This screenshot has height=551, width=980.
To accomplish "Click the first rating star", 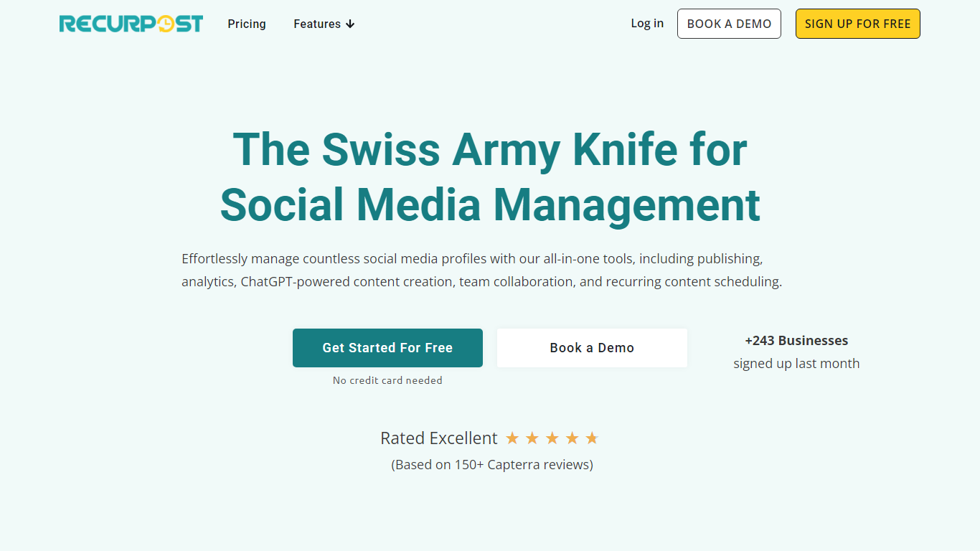I will pyautogui.click(x=512, y=438).
